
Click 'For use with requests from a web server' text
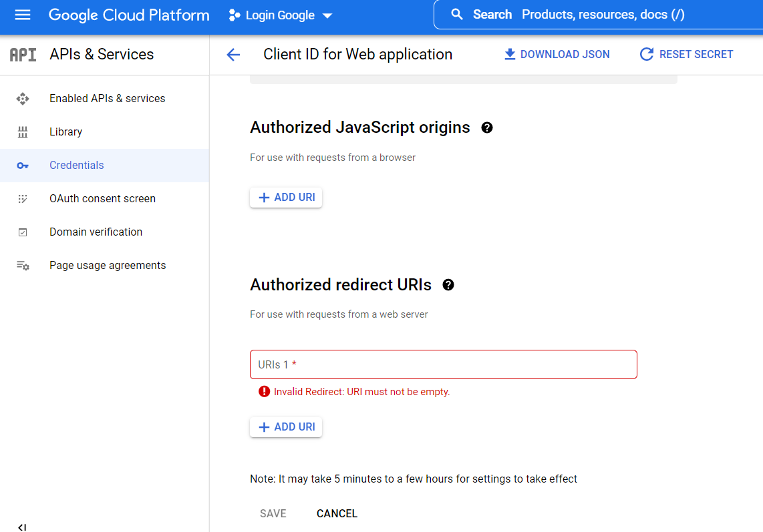tap(339, 314)
